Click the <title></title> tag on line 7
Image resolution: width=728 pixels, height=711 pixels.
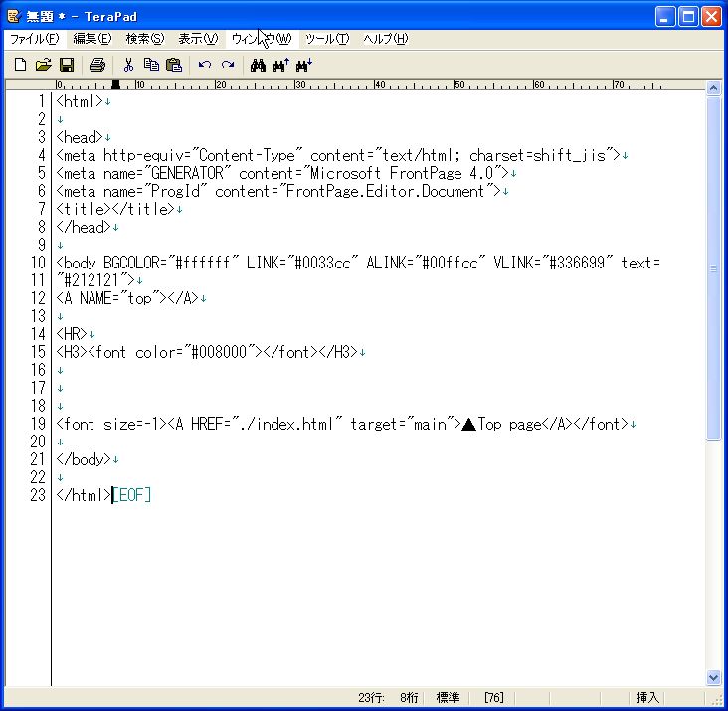click(115, 209)
